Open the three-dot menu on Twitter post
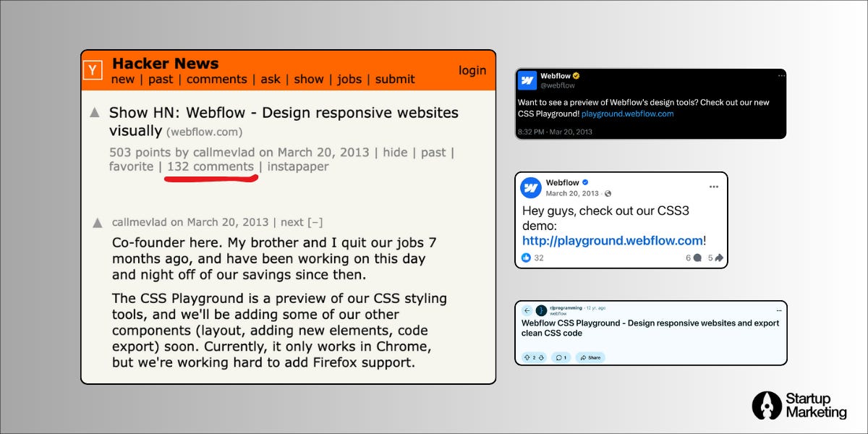 tap(781, 75)
